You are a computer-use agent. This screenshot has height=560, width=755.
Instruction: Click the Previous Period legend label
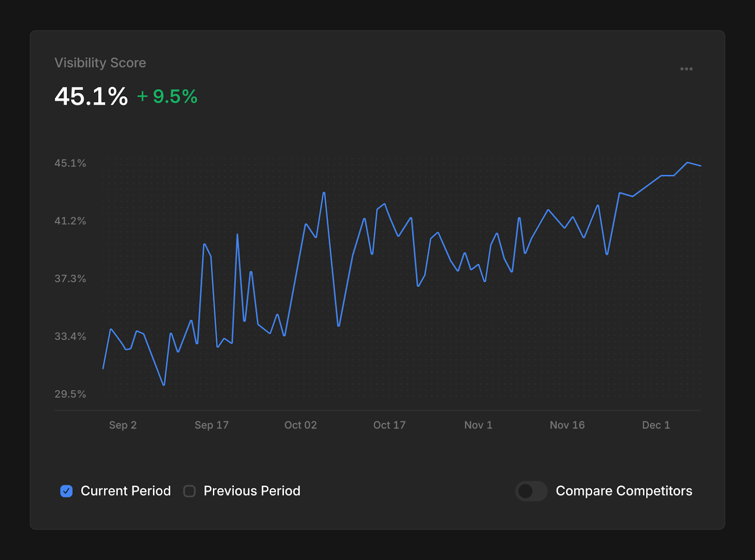click(x=251, y=491)
